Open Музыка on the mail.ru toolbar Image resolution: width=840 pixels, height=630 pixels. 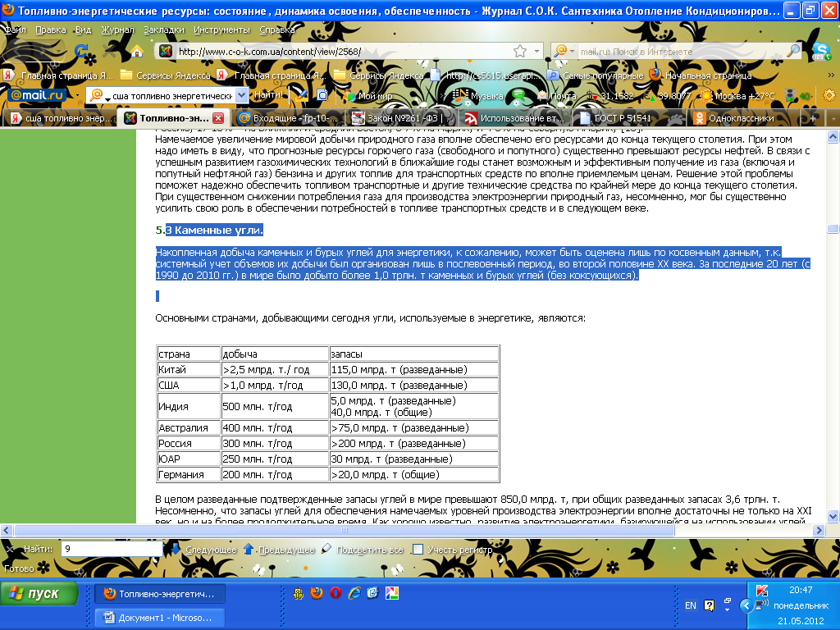pos(478,96)
